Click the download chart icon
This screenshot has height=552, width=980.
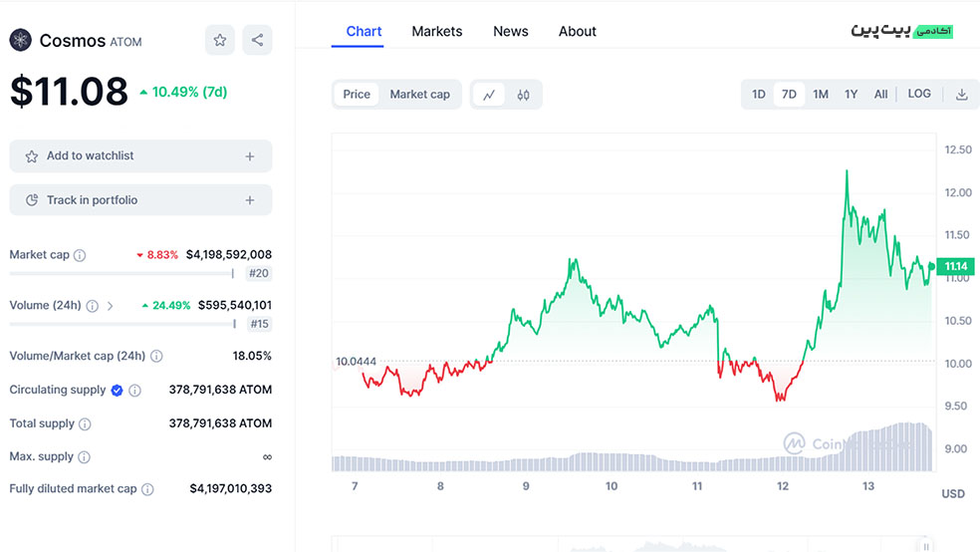[961, 95]
